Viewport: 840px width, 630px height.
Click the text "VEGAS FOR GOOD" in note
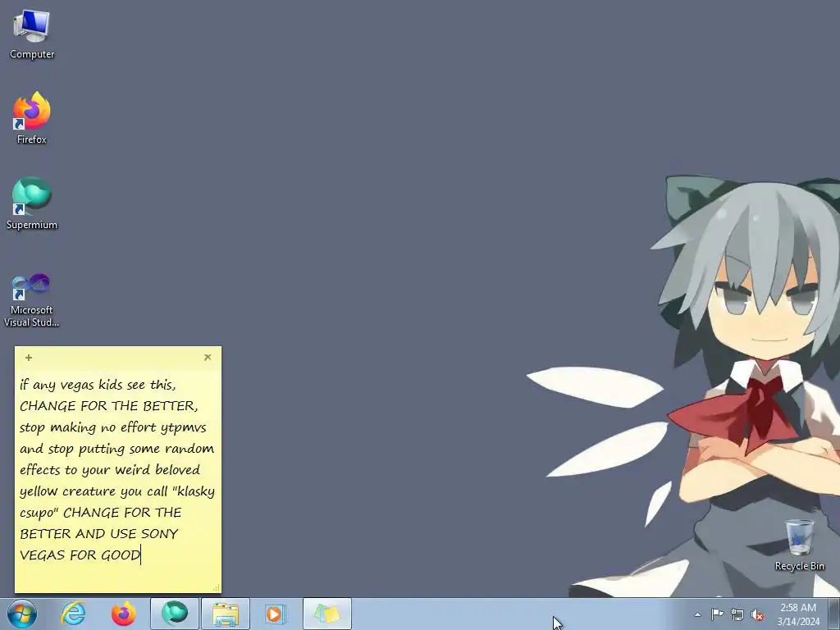pyautogui.click(x=80, y=555)
